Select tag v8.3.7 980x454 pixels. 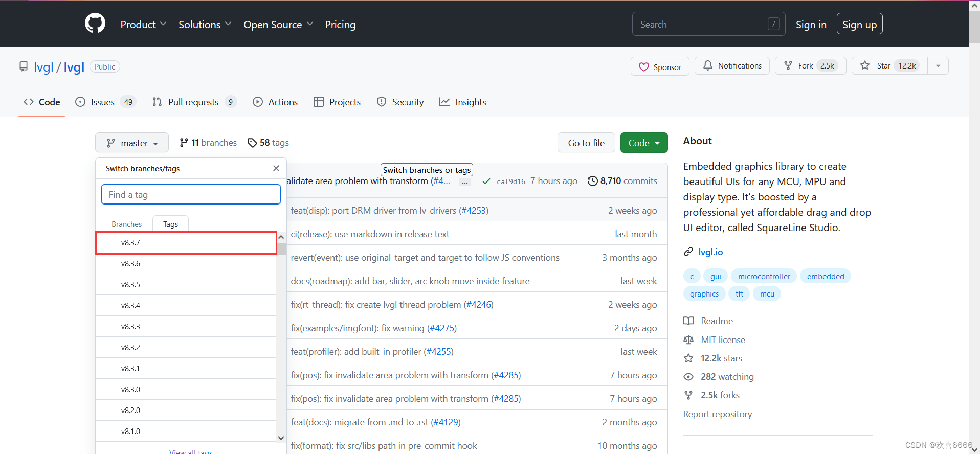click(186, 243)
